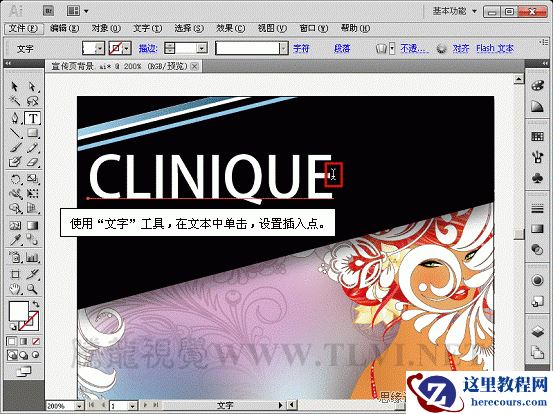Activate the Eraser tool
This screenshot has width=553, height=414.
point(32,162)
